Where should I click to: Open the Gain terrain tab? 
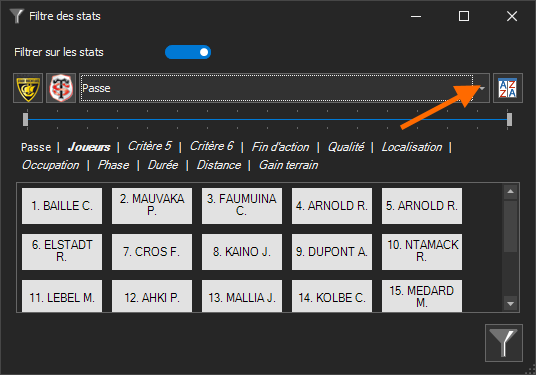pyautogui.click(x=289, y=165)
